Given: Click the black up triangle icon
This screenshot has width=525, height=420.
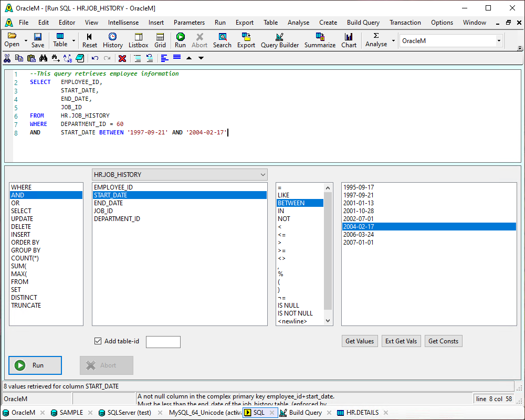Looking at the screenshot, I should (x=189, y=58).
